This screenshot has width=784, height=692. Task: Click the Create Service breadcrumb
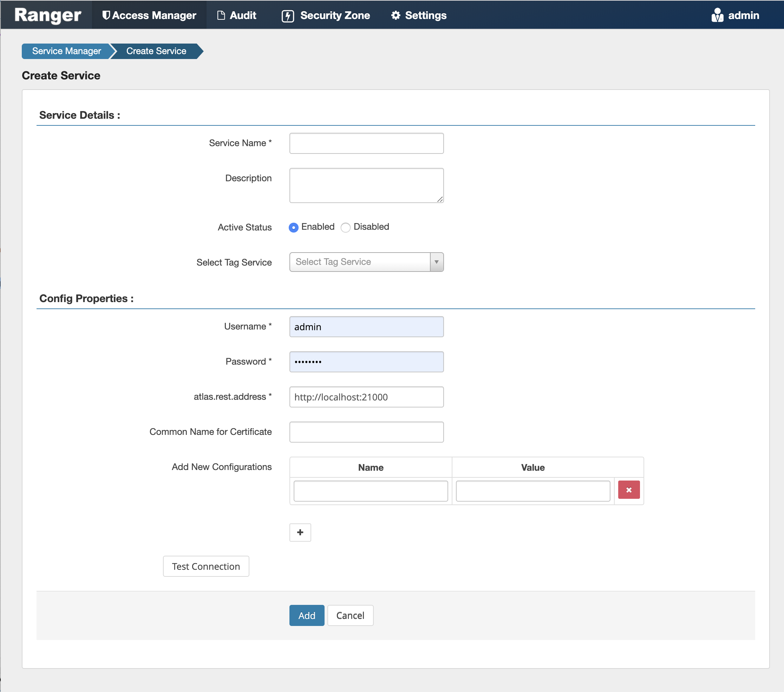(156, 51)
